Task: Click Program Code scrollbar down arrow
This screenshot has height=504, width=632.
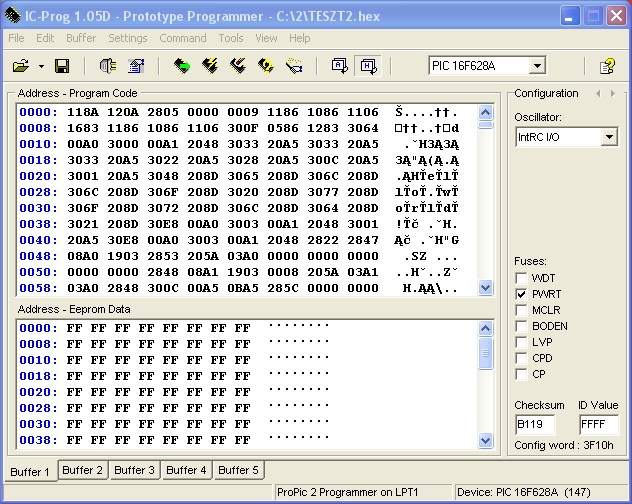Action: point(485,288)
